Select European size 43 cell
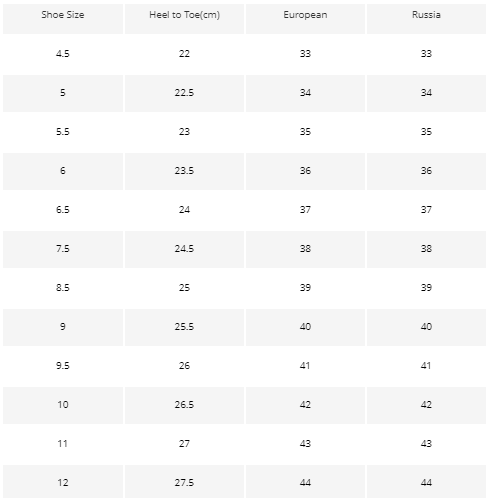This screenshot has width=489, height=502. tap(305, 444)
